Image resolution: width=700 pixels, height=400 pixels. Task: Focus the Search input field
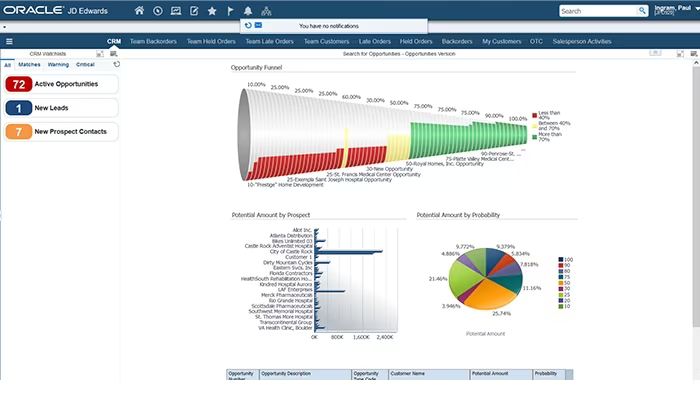click(x=598, y=11)
